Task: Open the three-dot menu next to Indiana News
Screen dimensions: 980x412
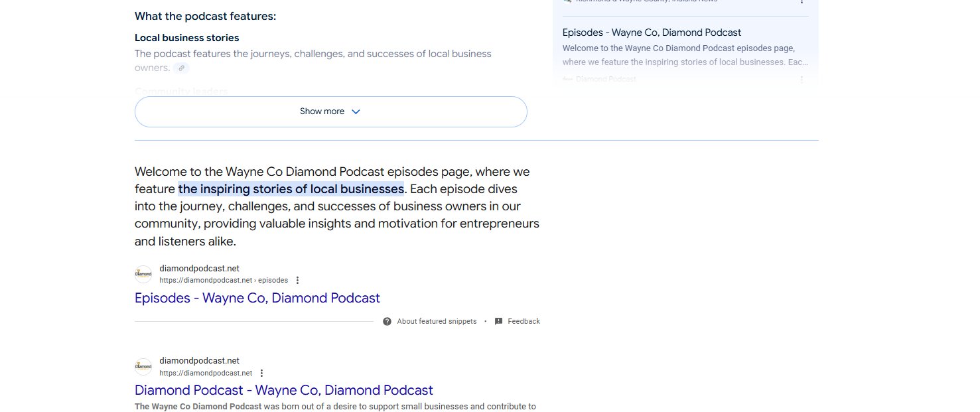Action: pyautogui.click(x=802, y=3)
